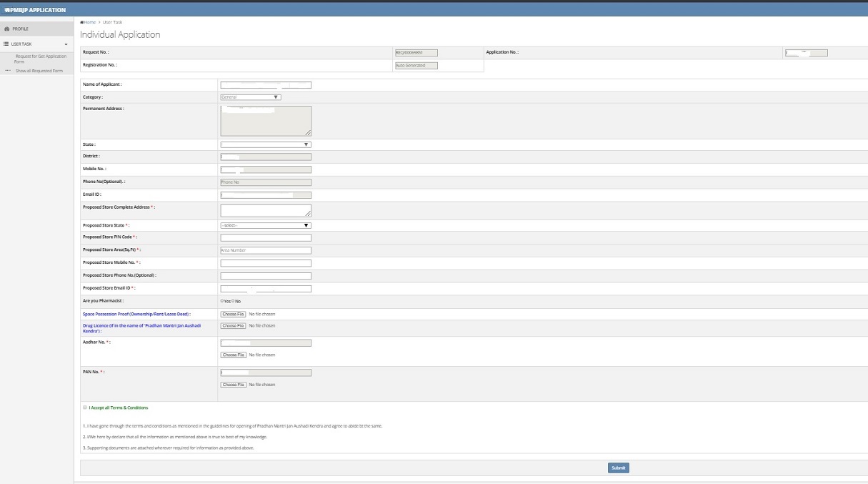Click the list icon beside User Task
868x484 pixels.
tap(6, 44)
